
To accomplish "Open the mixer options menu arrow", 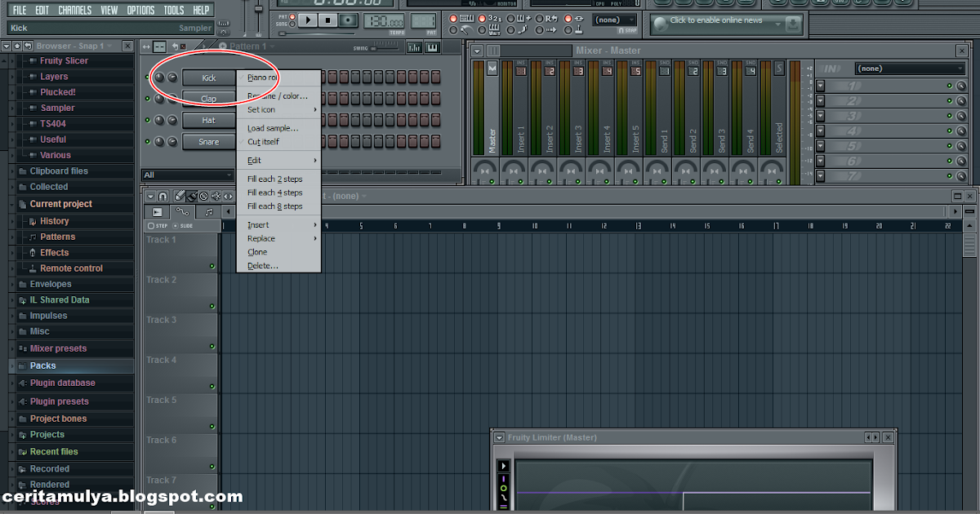I will 479,51.
